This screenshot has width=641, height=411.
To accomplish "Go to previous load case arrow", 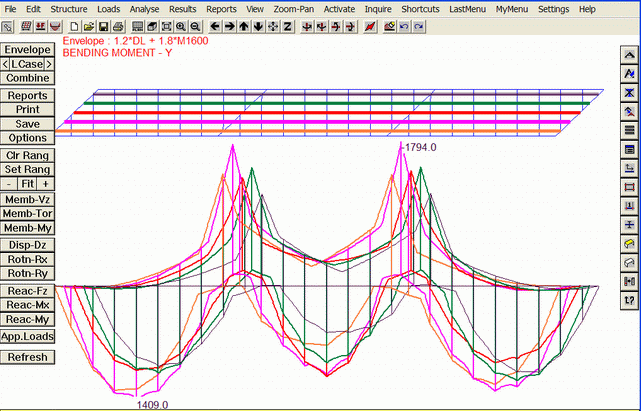I will [x=5, y=64].
